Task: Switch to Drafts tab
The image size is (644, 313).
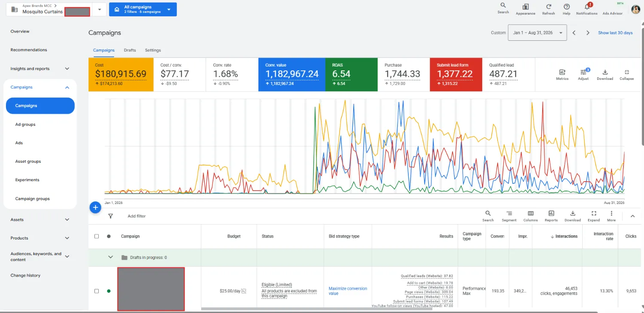Action: [x=130, y=50]
